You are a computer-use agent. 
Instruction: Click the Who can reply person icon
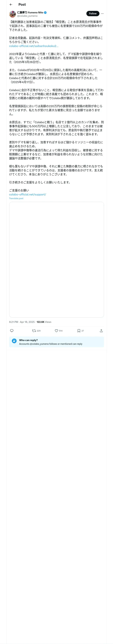pos(14,341)
